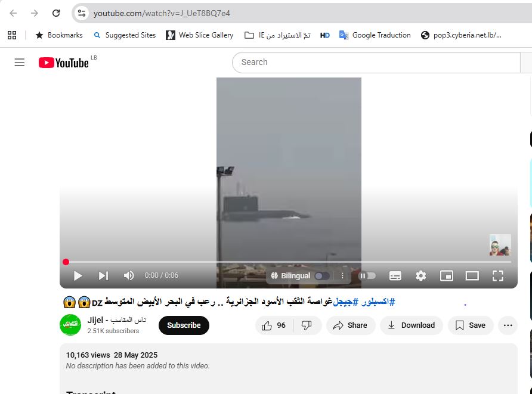Viewport: 532px width, 394px height.
Task: Switch to miniplayer mode
Action: [x=447, y=275]
